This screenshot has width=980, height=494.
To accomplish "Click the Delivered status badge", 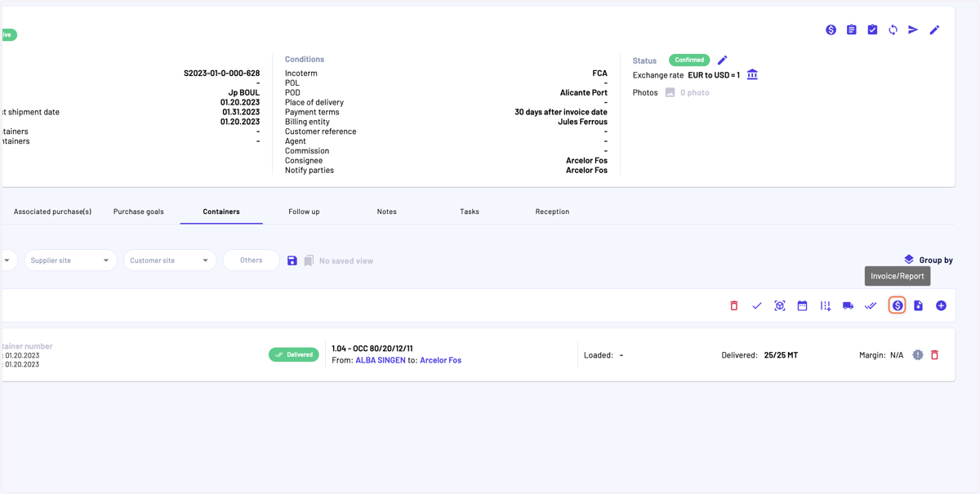I will (x=294, y=355).
